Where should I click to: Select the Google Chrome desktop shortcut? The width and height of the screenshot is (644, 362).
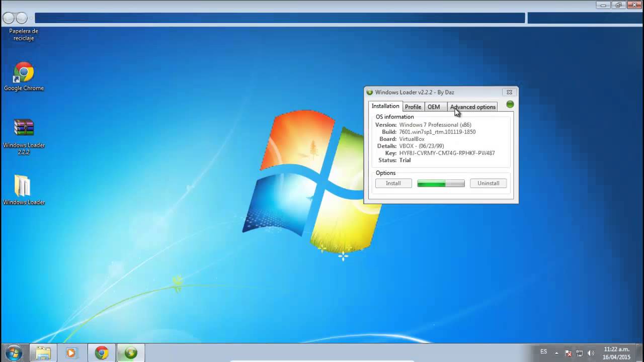(24, 76)
